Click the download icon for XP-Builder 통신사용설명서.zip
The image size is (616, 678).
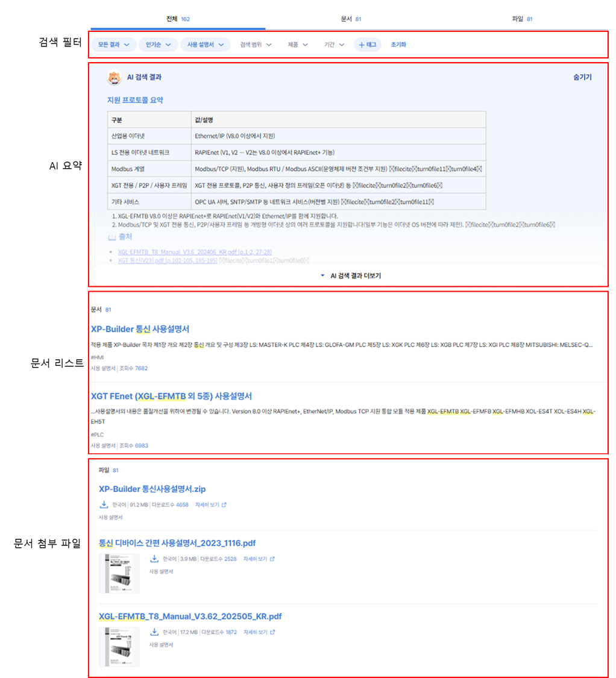[x=104, y=504]
